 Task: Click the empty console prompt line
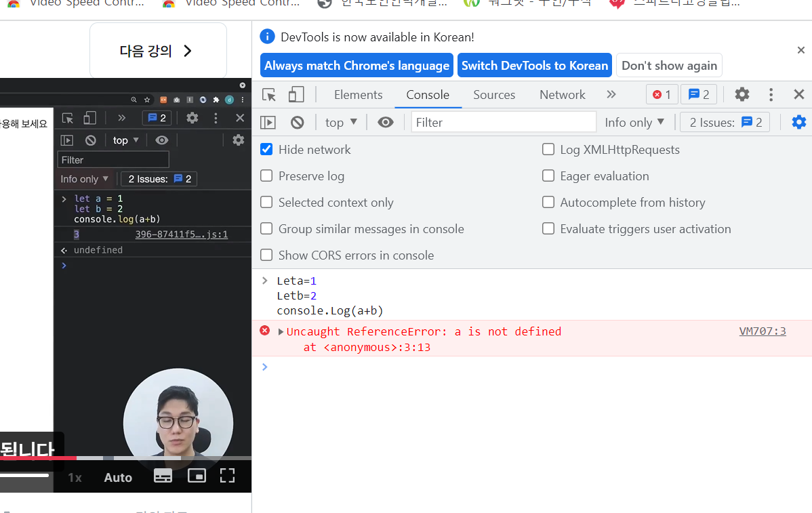532,367
